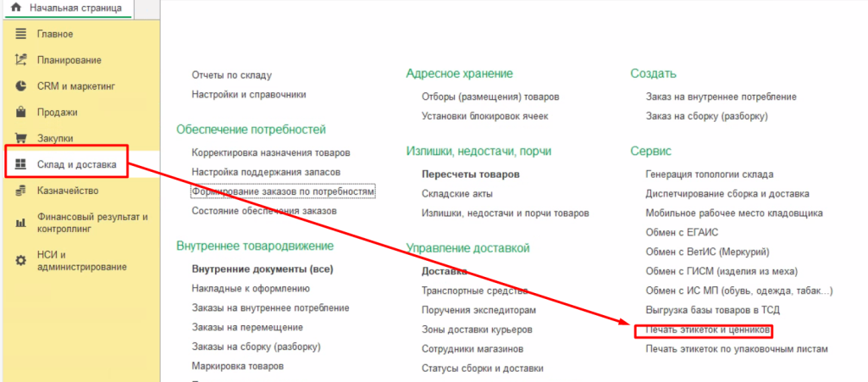Open Внутренние документы (все)
The width and height of the screenshot is (868, 382).
[x=263, y=269]
